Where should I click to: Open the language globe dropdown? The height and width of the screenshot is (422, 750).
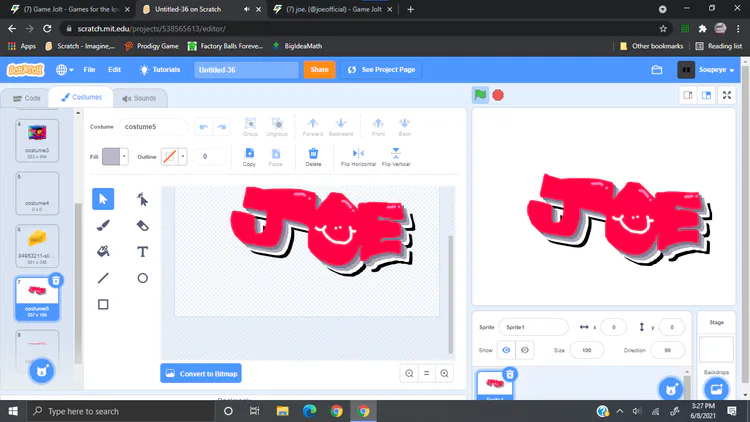(x=65, y=70)
